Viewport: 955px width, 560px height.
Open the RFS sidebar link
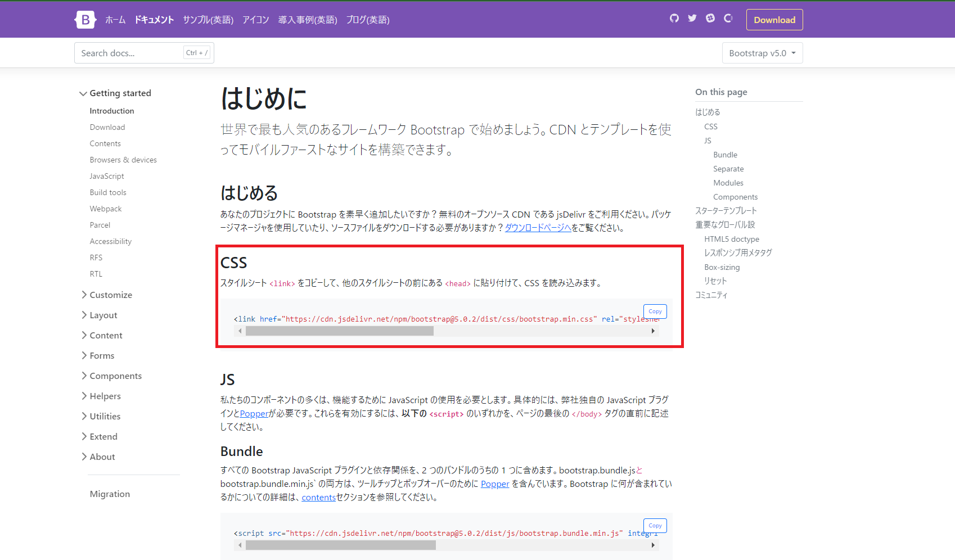click(x=96, y=258)
